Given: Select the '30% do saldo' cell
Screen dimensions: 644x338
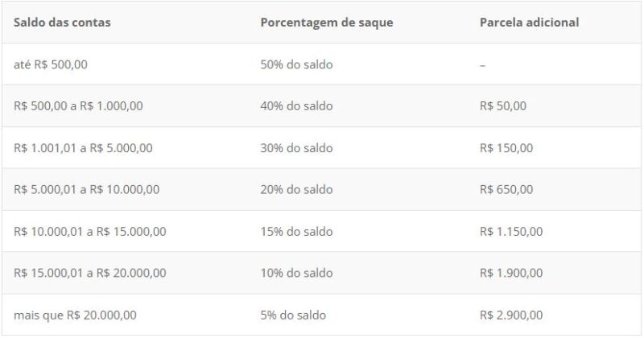Looking at the screenshot, I should pyautogui.click(x=296, y=148).
